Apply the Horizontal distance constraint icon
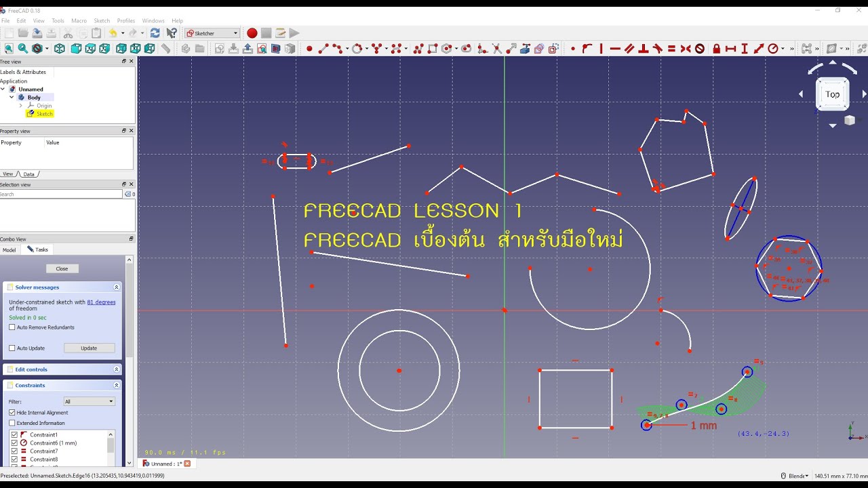 730,49
